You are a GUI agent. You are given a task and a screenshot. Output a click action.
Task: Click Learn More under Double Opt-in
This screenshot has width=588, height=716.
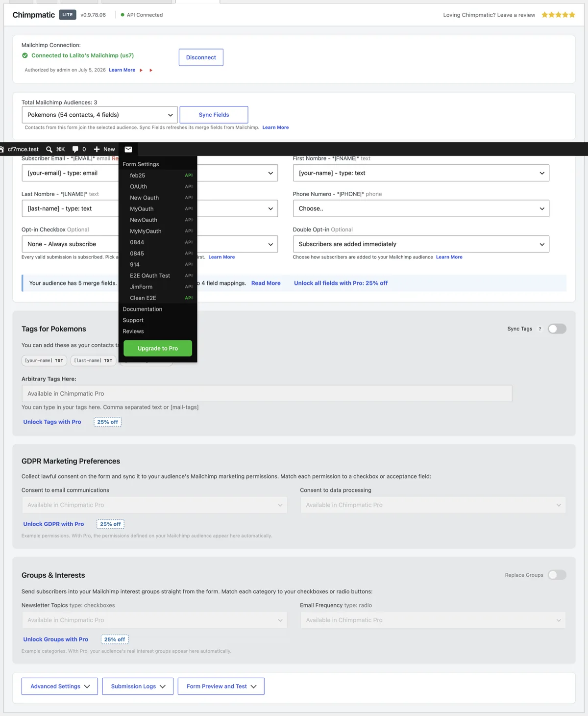pyautogui.click(x=449, y=257)
